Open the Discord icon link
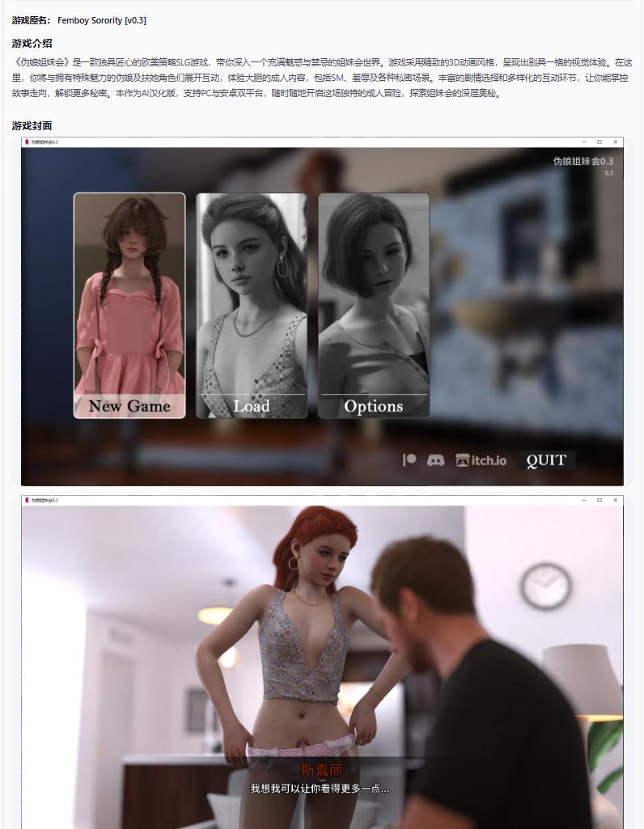Screen dimensions: 644x829 tap(436, 460)
